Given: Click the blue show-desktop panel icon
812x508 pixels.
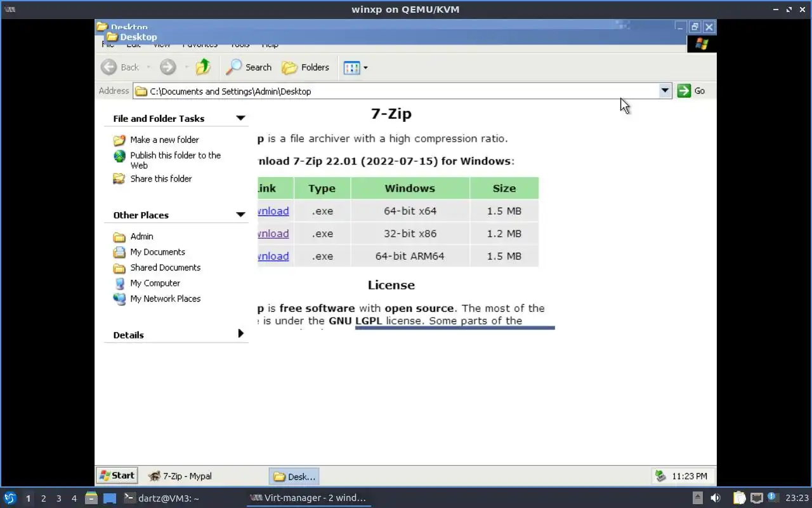Looking at the screenshot, I should coord(110,498).
